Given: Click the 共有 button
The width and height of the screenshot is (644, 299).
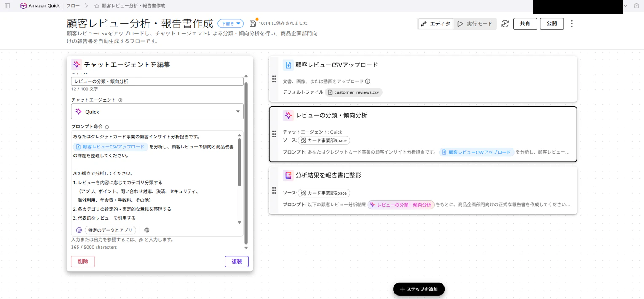Looking at the screenshot, I should 525,24.
